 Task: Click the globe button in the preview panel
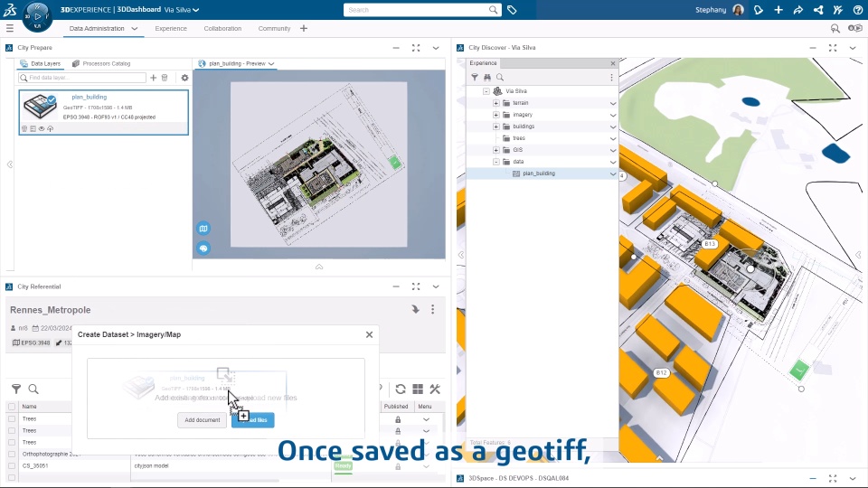(203, 249)
